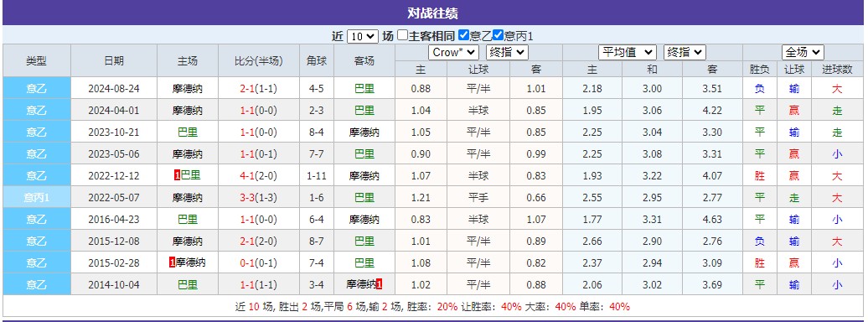The image size is (868, 322).
Task: Enable the 主客相同 checkbox
Action: [x=402, y=35]
